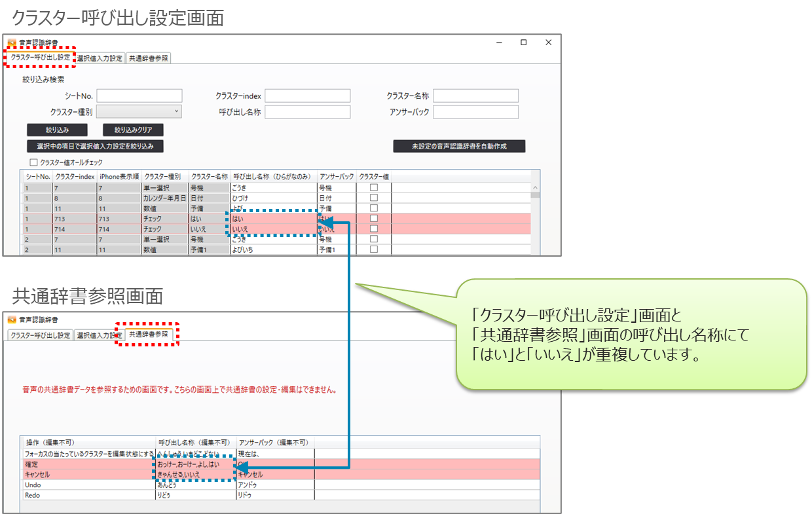Click the シートNo. column header

click(x=37, y=177)
